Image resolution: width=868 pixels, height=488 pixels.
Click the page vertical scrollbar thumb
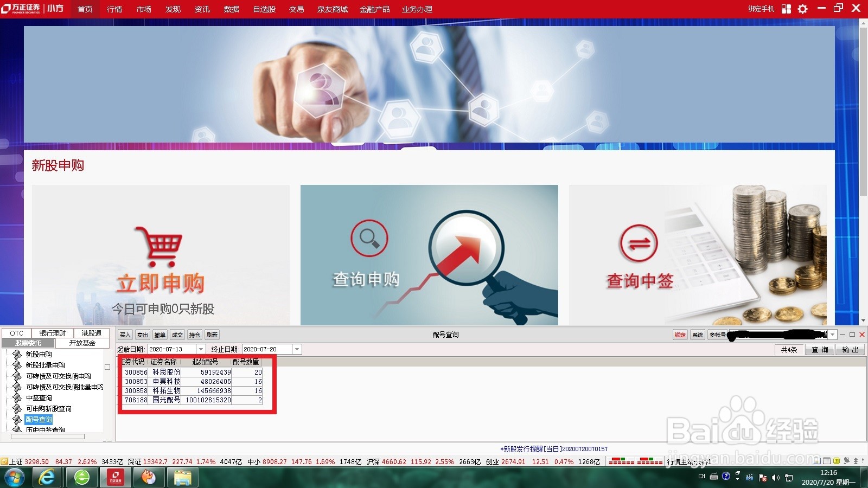(863, 111)
